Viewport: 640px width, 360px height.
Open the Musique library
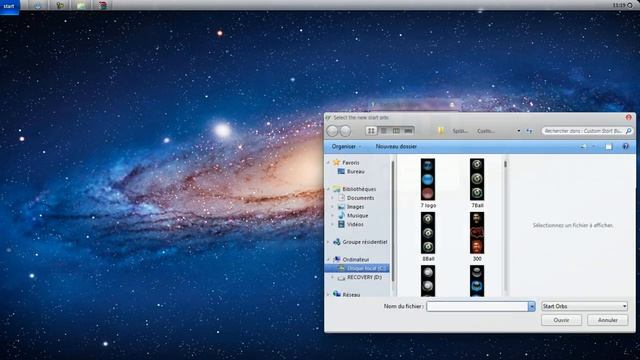[x=358, y=216]
